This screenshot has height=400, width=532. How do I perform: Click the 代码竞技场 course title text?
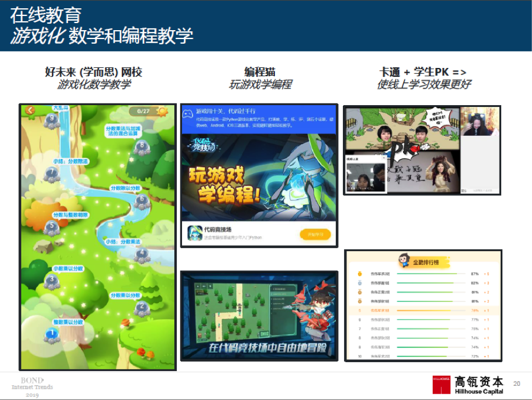click(x=218, y=230)
